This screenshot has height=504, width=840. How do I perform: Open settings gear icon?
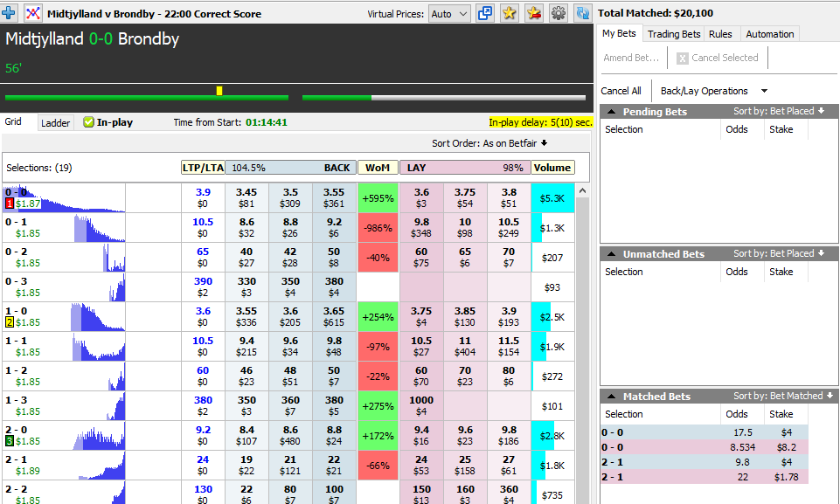click(559, 13)
